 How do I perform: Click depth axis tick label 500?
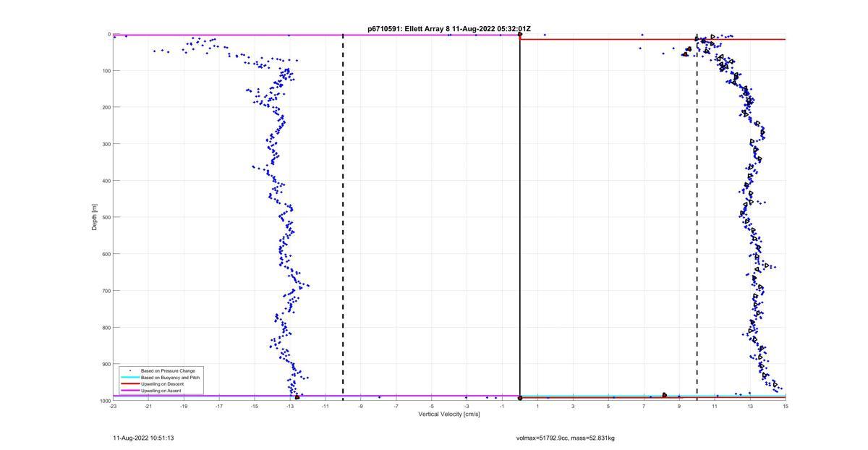tap(106, 217)
